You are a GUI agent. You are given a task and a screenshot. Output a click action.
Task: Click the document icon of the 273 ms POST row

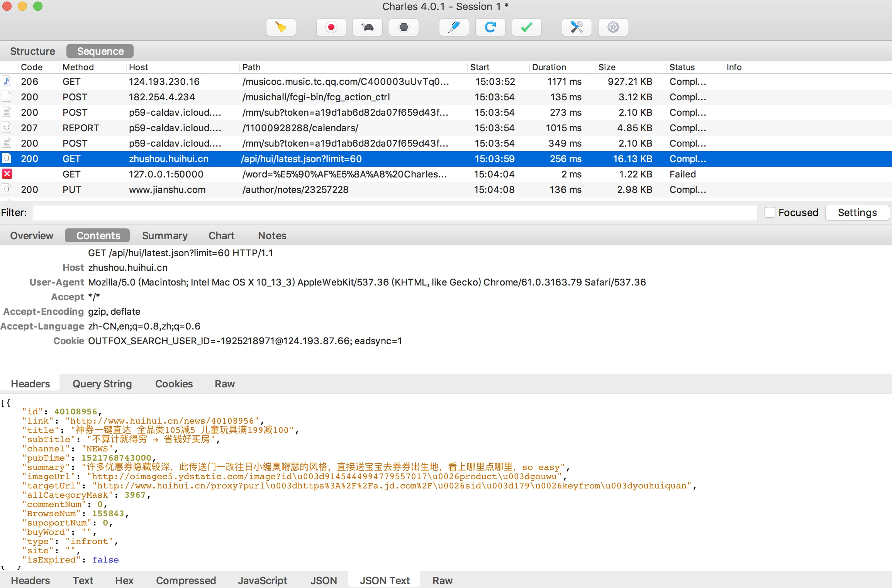(7, 112)
